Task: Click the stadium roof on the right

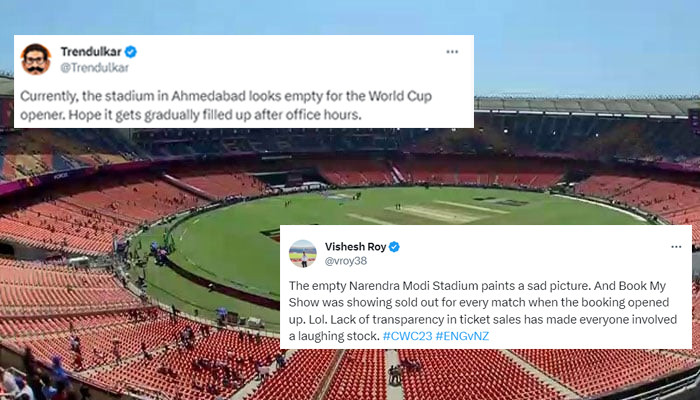Action: (x=590, y=105)
